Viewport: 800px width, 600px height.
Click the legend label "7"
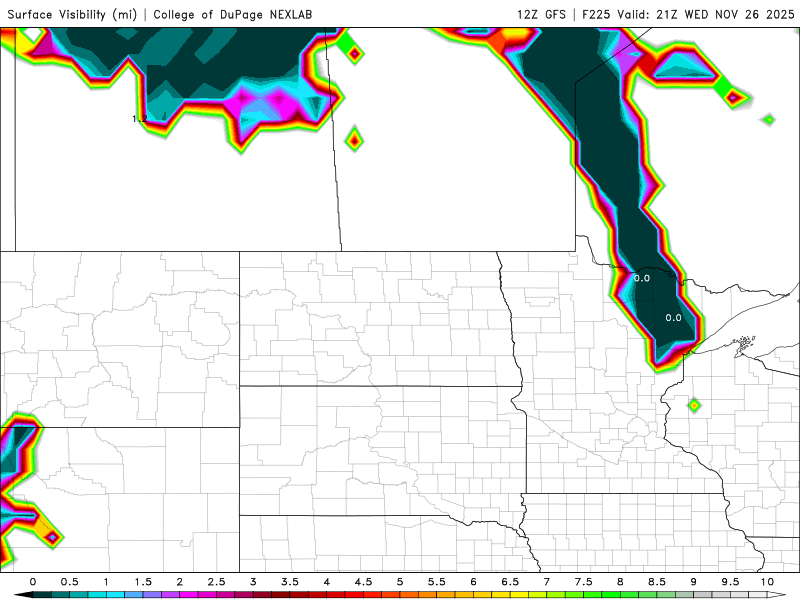pos(547,582)
